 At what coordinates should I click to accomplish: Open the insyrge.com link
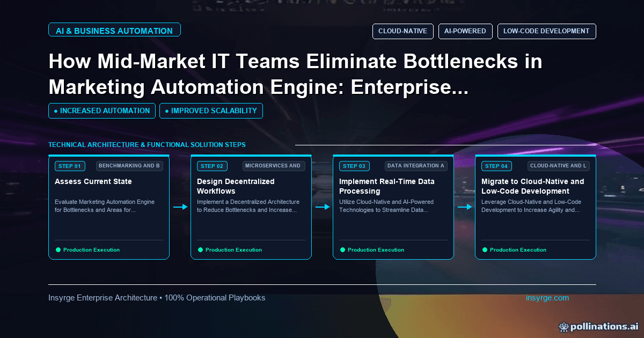[x=547, y=298]
